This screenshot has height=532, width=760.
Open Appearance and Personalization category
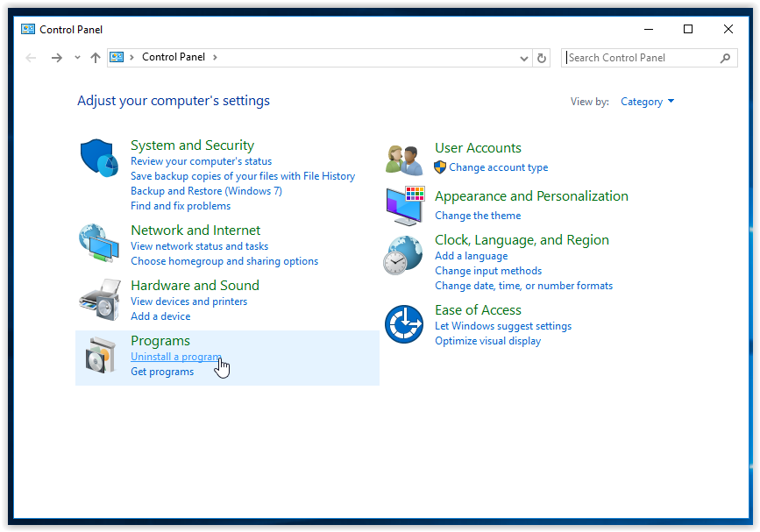pos(531,196)
